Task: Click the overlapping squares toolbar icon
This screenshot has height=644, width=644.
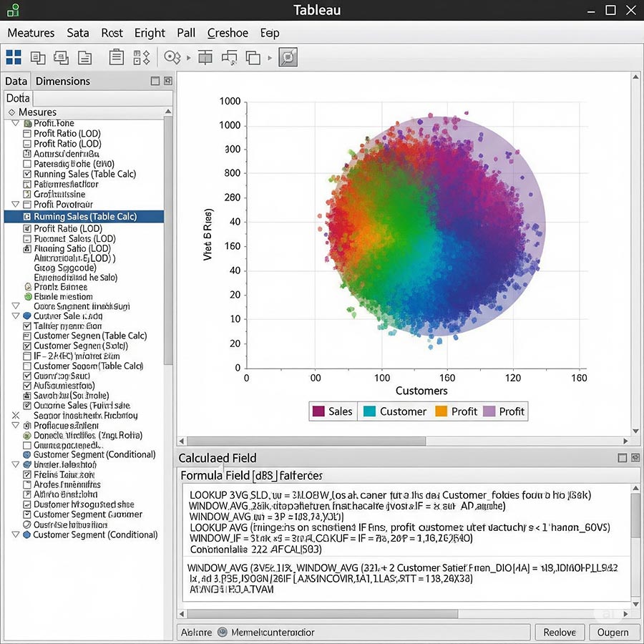Action: (x=253, y=57)
